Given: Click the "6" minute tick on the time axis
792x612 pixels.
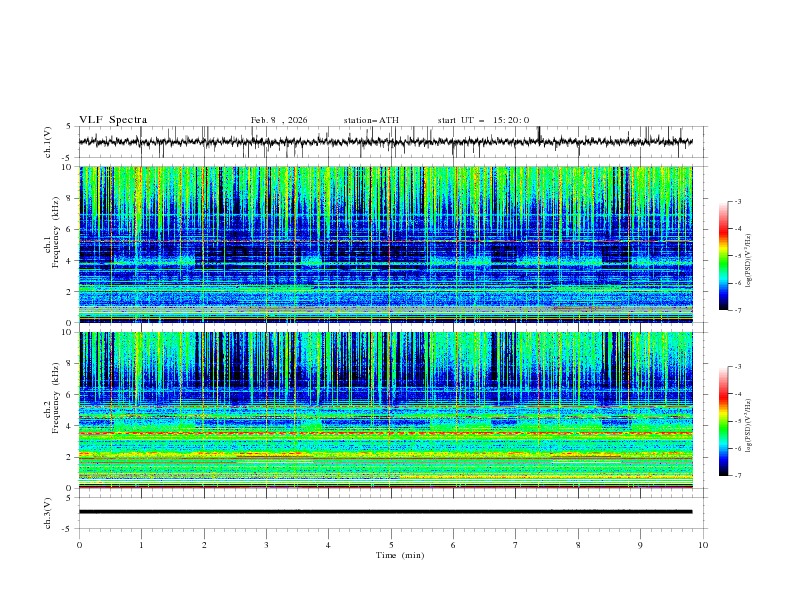Looking at the screenshot, I should [453, 545].
